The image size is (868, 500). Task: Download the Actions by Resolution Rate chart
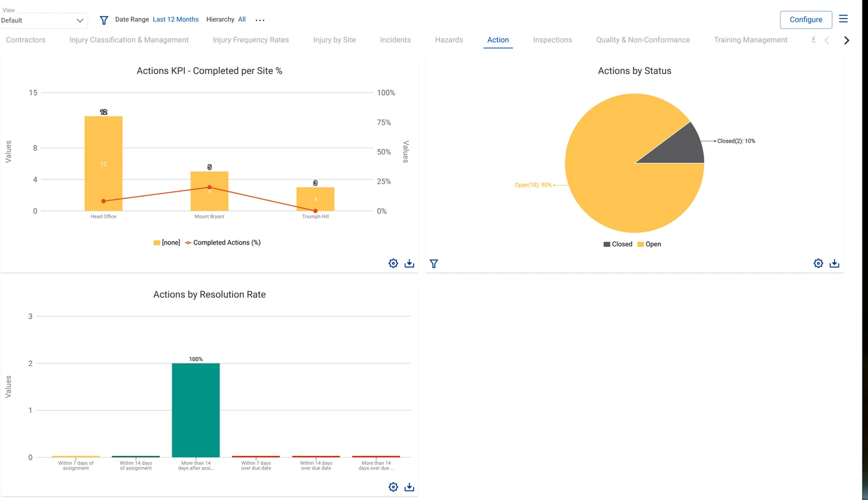(409, 487)
